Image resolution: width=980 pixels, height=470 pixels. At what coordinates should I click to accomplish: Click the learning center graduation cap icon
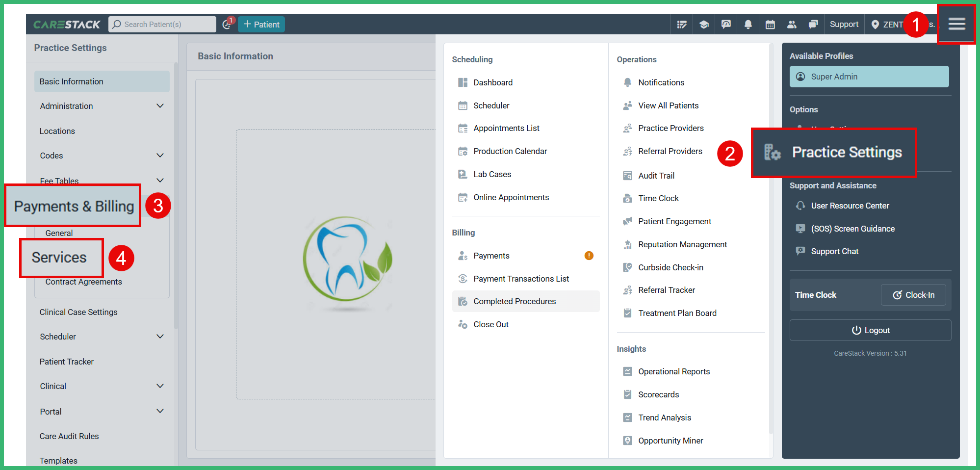click(704, 24)
